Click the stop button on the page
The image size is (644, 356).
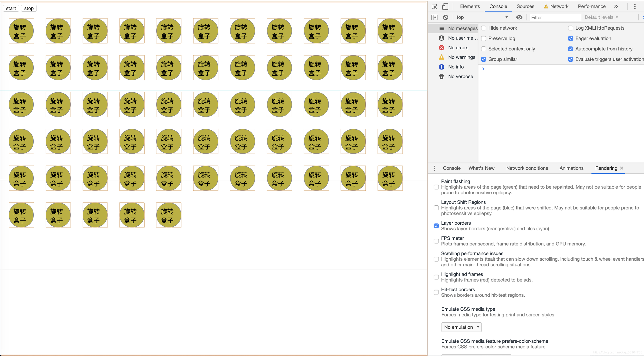[x=29, y=9]
